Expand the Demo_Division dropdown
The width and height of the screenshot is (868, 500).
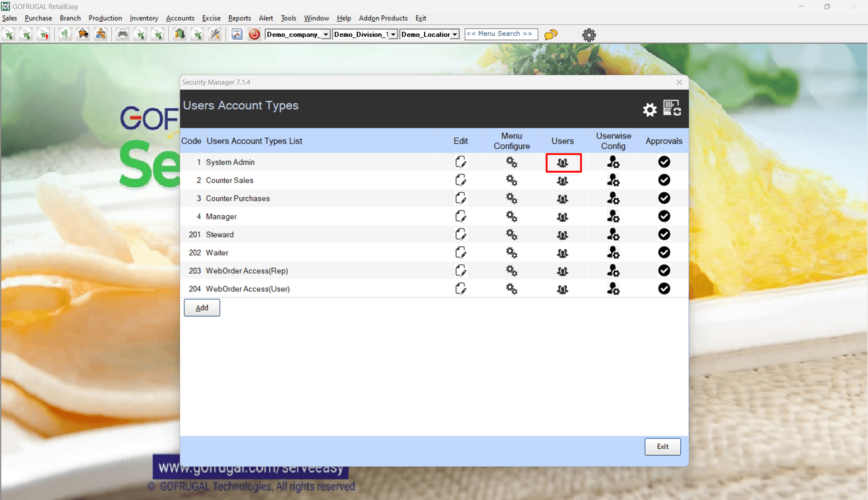(x=393, y=34)
